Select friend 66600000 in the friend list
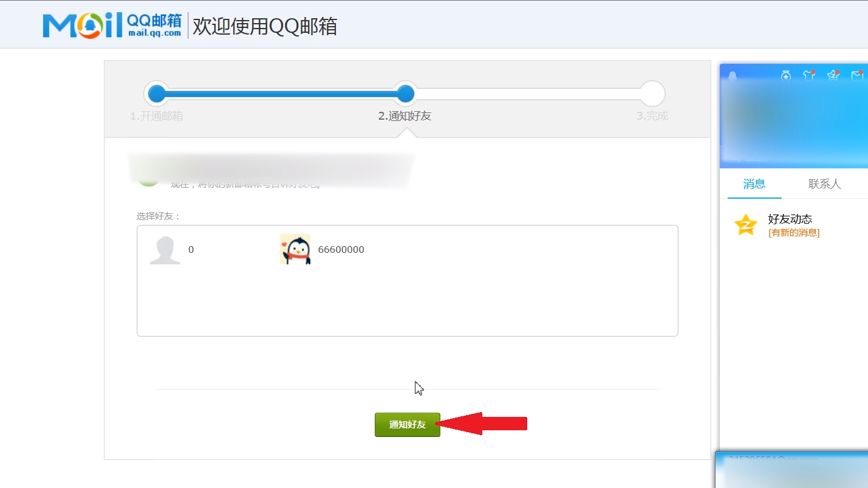The height and width of the screenshot is (488, 868). tap(340, 249)
